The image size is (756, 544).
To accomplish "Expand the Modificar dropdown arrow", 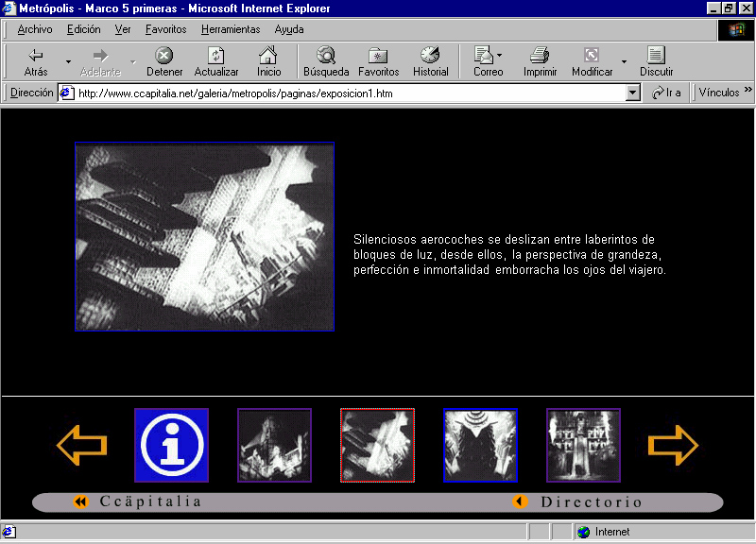I will (624, 61).
